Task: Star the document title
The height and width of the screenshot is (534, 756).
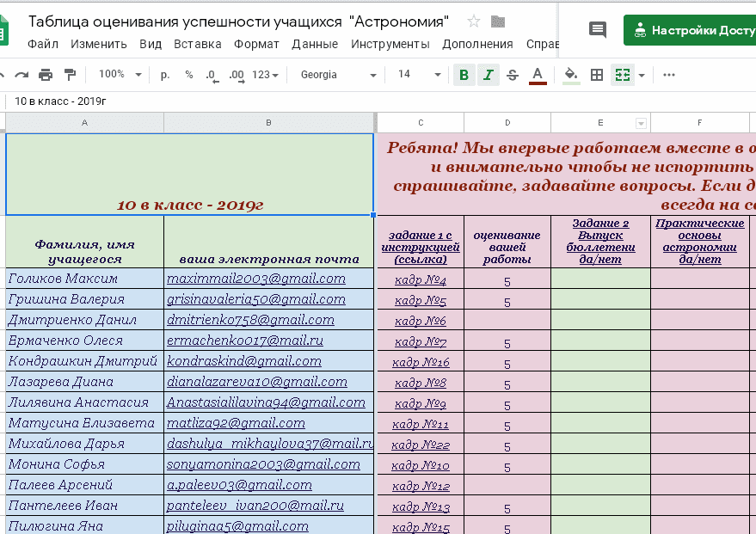Action: pyautogui.click(x=473, y=21)
